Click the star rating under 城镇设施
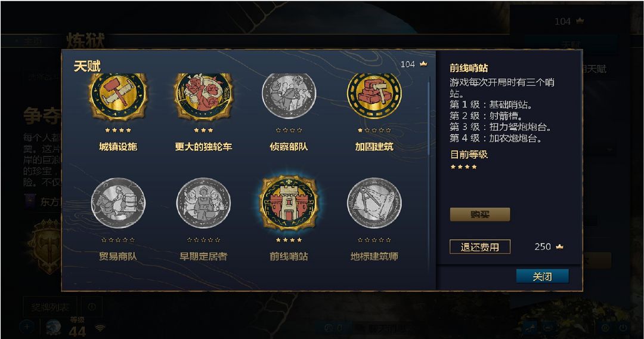The image size is (644, 339). point(118,130)
